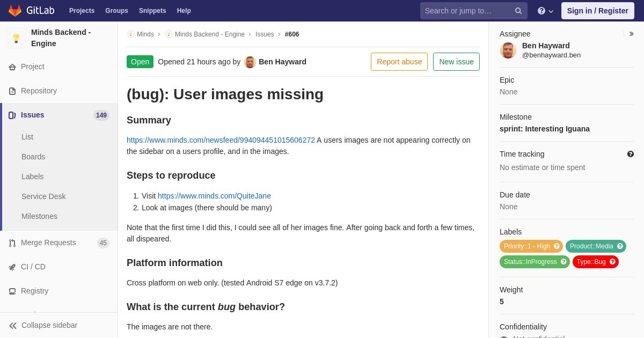Click the Open status badge
Viewport: 644px width, 338px height.
pos(140,62)
